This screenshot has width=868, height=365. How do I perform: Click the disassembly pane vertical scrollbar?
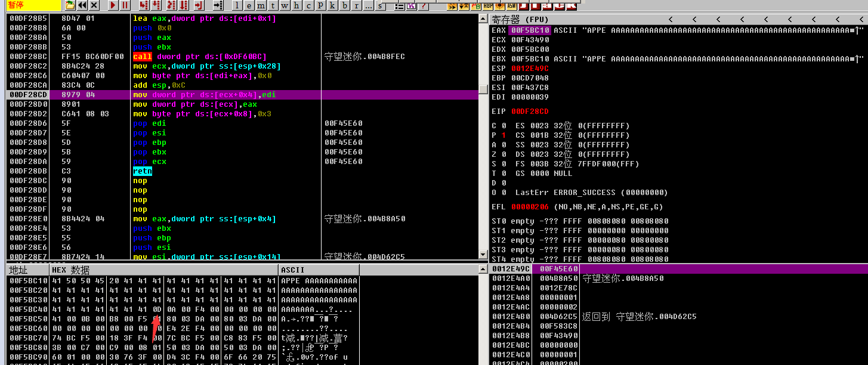tap(483, 138)
